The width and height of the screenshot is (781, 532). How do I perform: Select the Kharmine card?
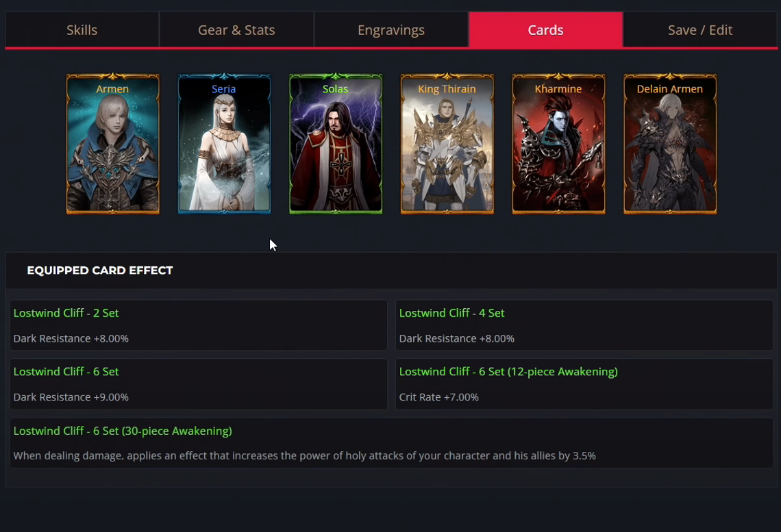[559, 144]
